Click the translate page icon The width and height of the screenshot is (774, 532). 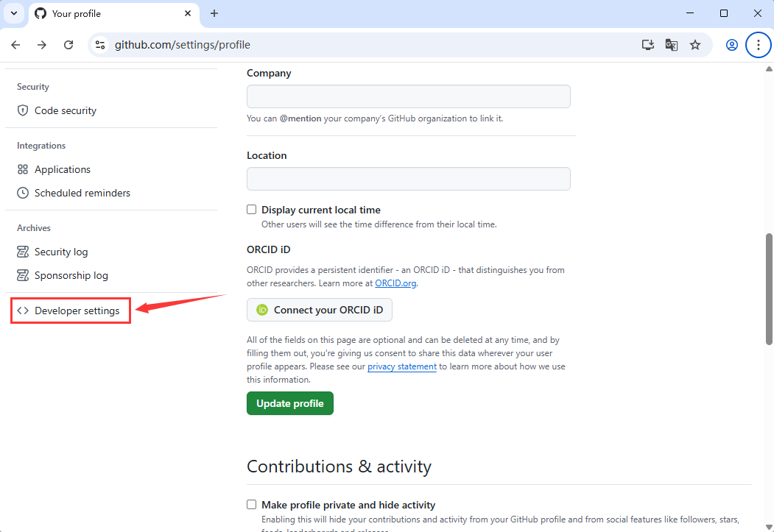[672, 45]
